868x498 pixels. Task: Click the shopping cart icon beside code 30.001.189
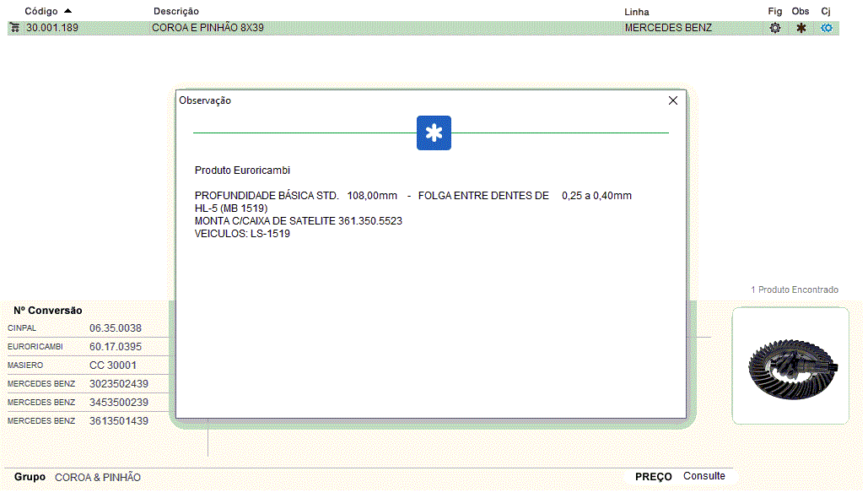click(x=14, y=28)
